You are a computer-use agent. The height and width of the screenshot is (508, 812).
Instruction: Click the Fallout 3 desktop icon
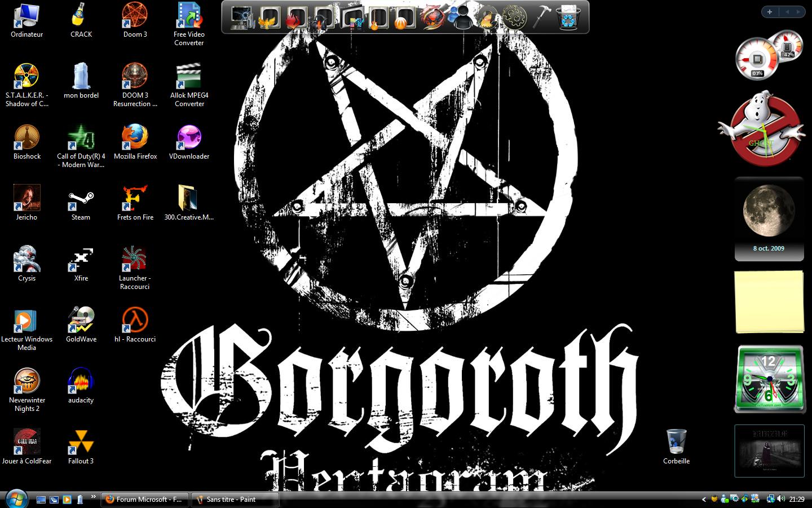pos(81,444)
